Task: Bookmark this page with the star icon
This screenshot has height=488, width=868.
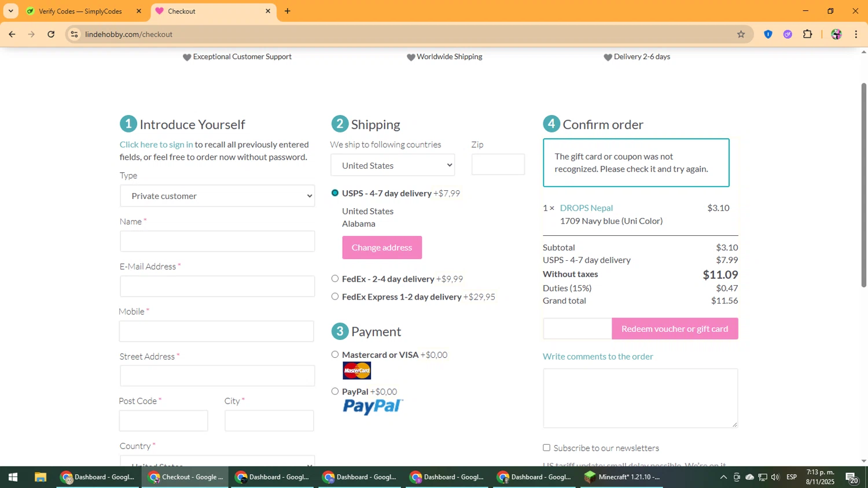Action: (x=741, y=34)
